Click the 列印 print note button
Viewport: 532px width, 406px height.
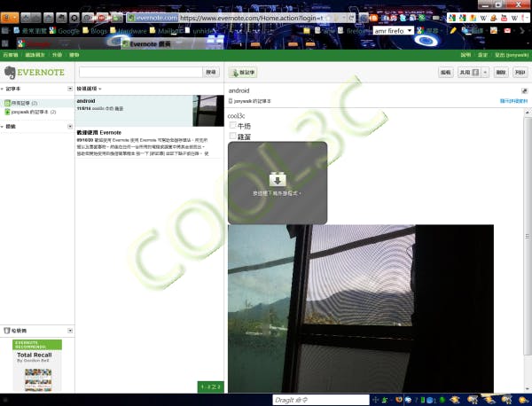pos(520,72)
